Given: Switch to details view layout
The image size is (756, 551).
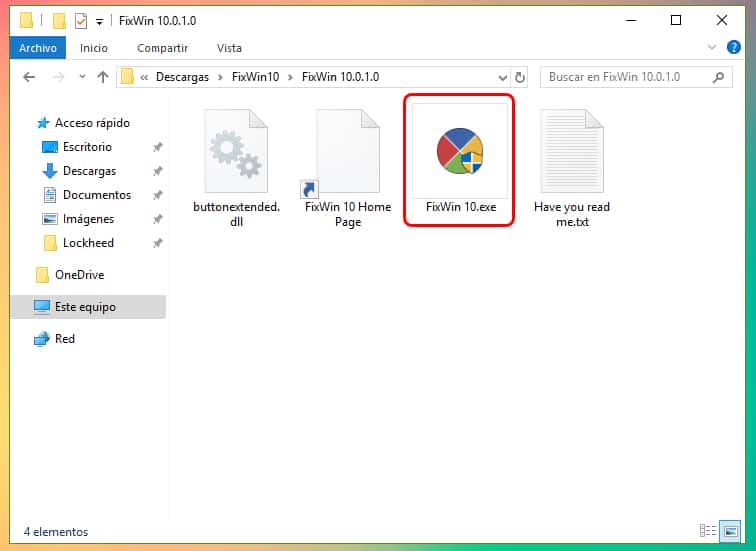Looking at the screenshot, I should click(707, 531).
